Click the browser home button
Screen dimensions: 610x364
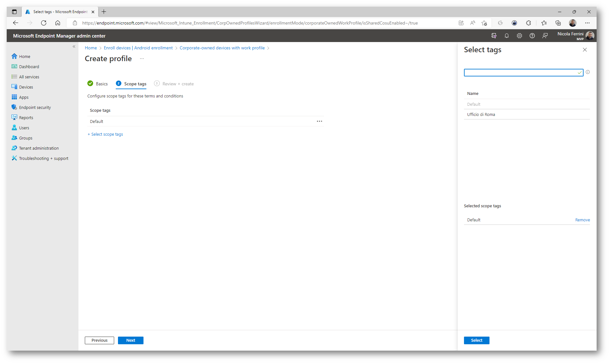[58, 23]
